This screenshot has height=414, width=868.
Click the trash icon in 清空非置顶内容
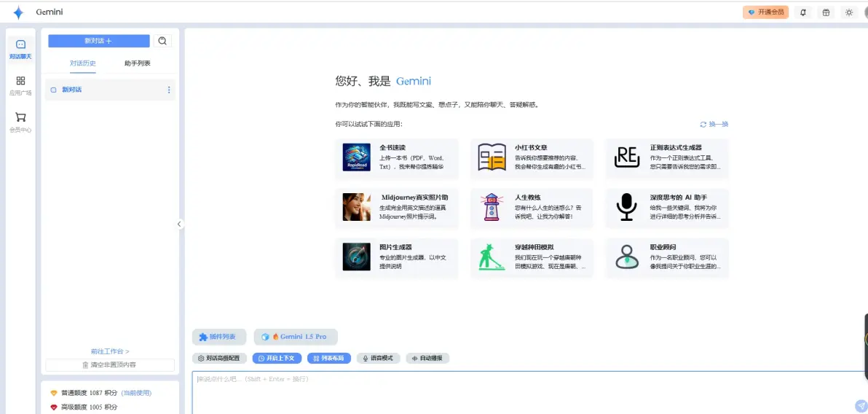pos(85,364)
